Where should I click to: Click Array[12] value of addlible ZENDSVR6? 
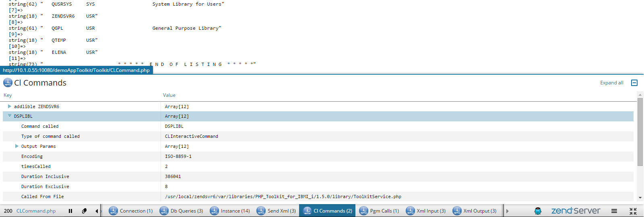coord(177,106)
